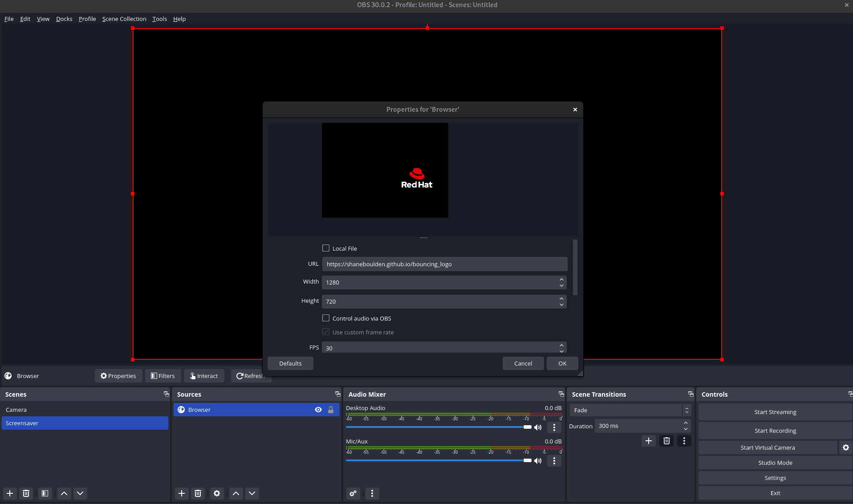
Task: Move source up arrow in Sources panel
Action: (236, 493)
